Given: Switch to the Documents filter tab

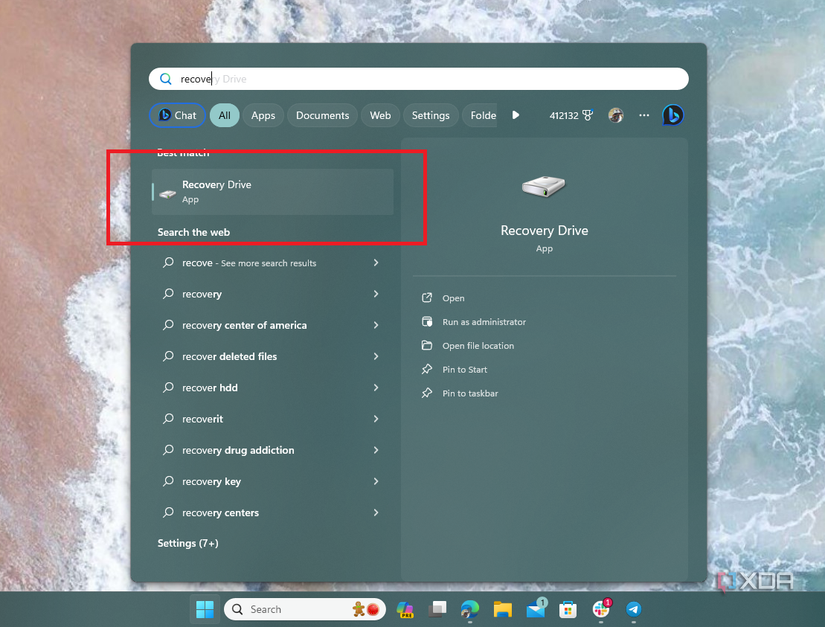Looking at the screenshot, I should coord(322,115).
